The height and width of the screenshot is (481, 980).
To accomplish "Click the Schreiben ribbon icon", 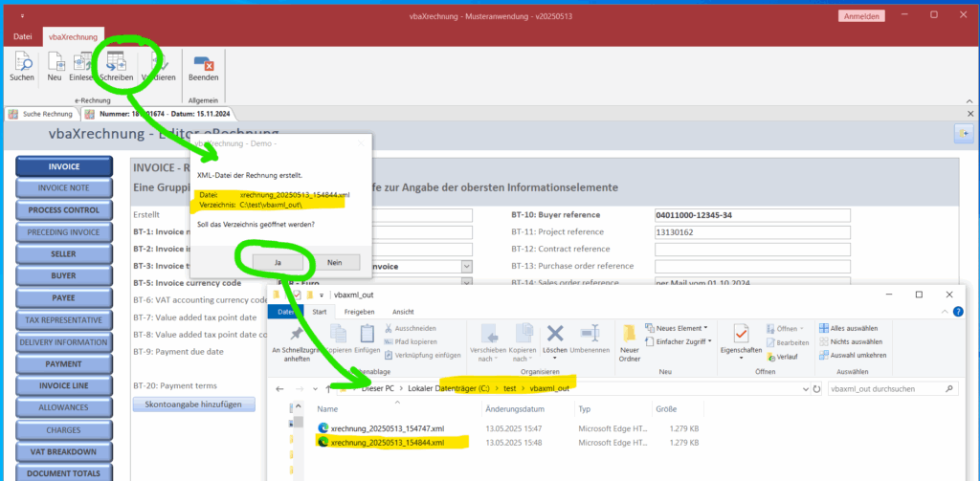I will coord(116,68).
